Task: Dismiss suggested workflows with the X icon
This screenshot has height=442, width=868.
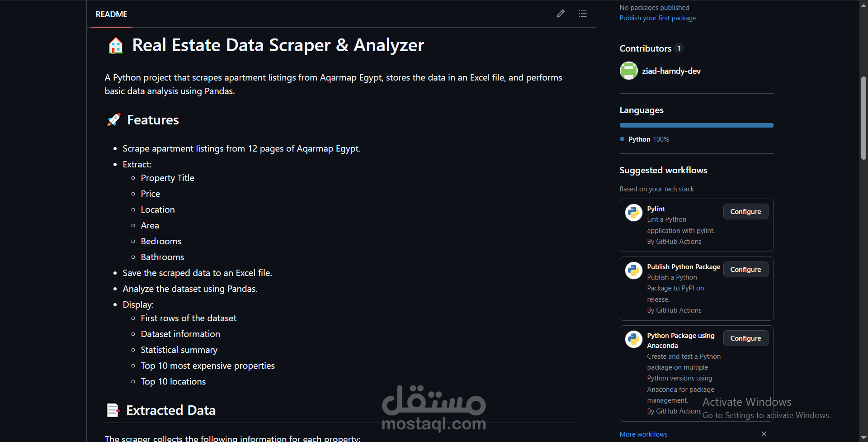Action: click(764, 434)
